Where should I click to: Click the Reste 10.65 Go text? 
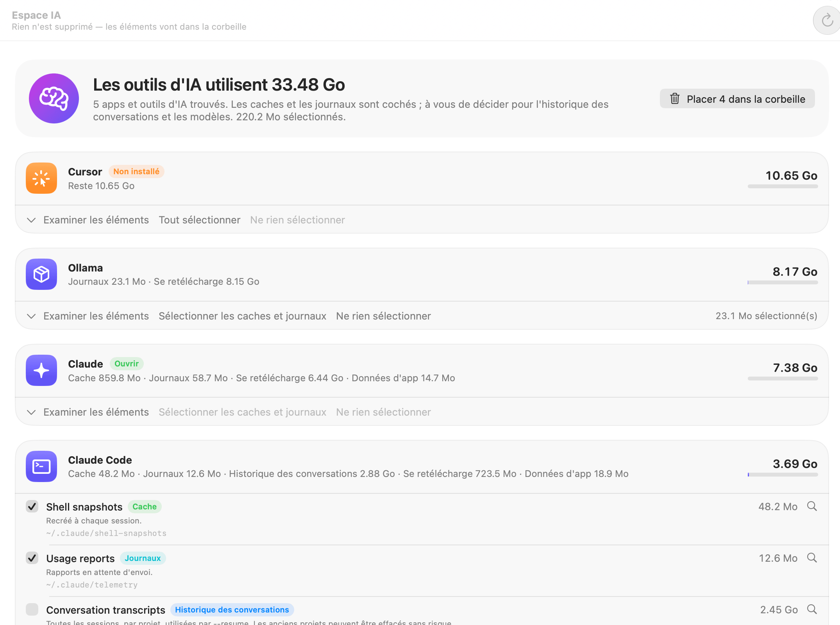click(101, 186)
